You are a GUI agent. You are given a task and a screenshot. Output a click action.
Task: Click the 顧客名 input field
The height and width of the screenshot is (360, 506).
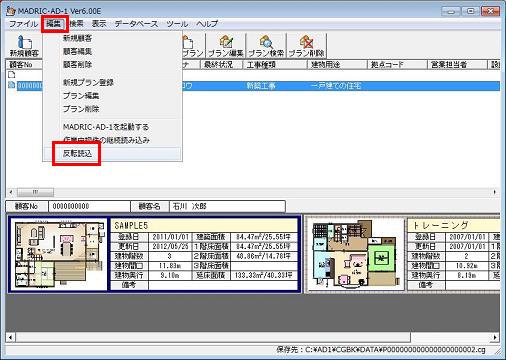coord(227,206)
